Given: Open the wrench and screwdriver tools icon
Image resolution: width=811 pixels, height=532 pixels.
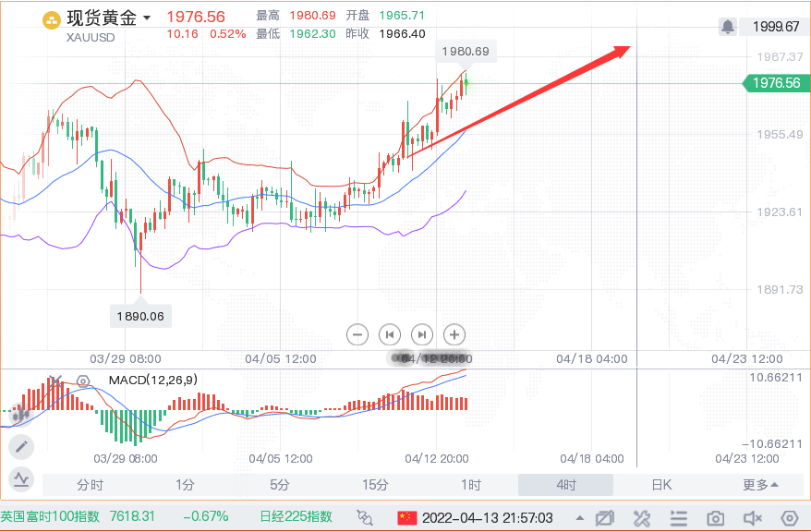Looking at the screenshot, I should 642,517.
